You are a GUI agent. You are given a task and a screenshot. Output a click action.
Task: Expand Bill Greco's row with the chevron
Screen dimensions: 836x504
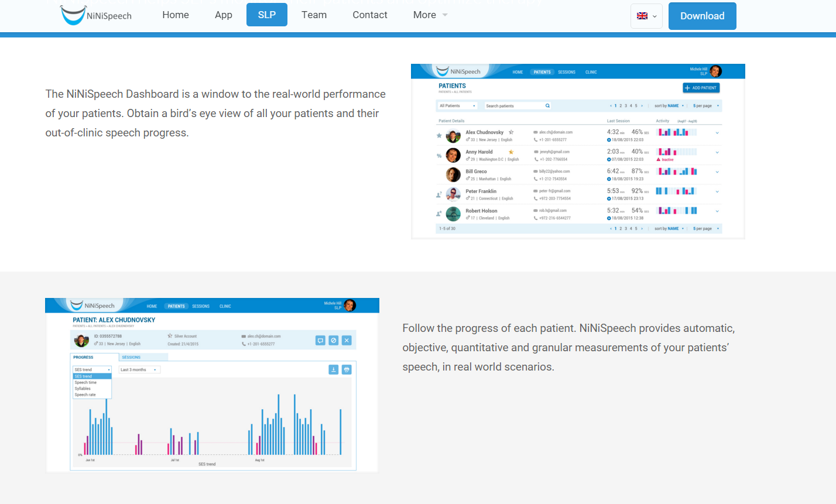click(717, 172)
